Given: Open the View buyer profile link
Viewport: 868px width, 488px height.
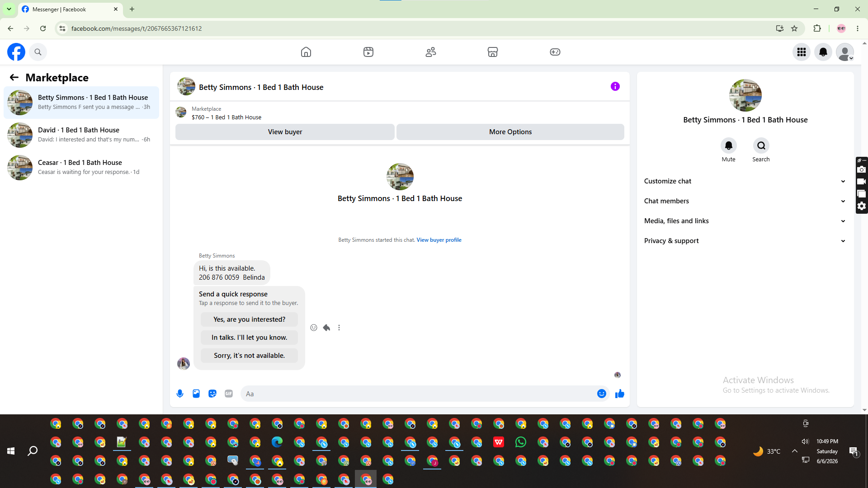Looking at the screenshot, I should [439, 240].
